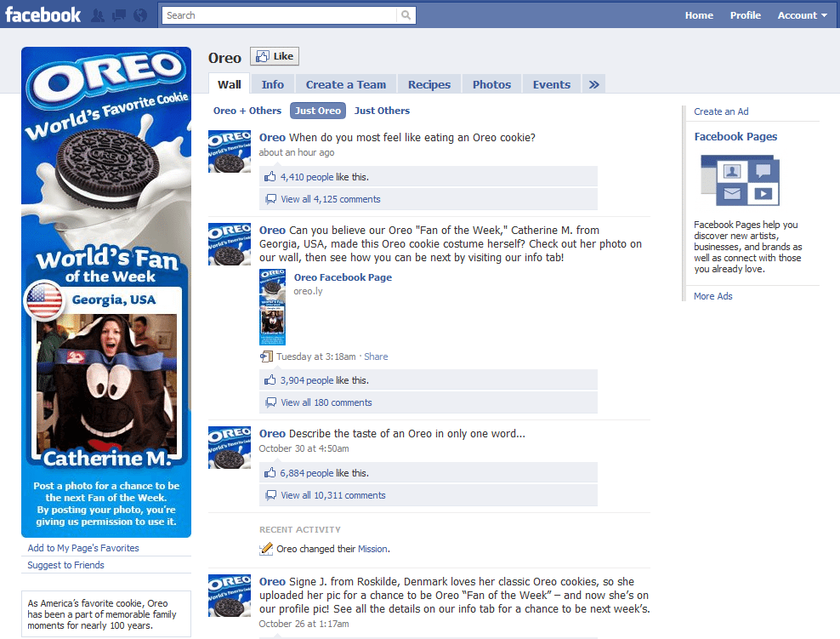Click the Facebook Pages illustration icon
The width and height of the screenshot is (840, 639).
[740, 180]
